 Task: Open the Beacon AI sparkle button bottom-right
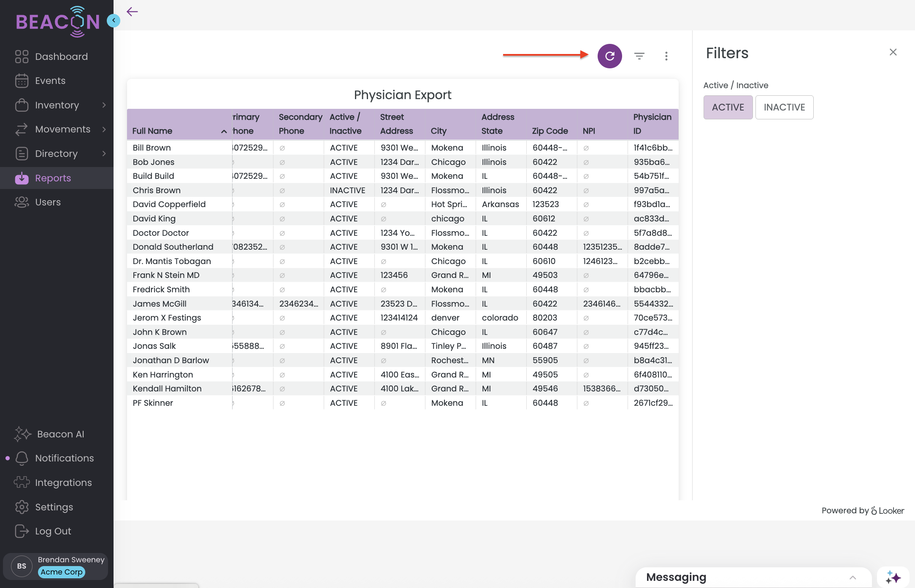tap(893, 577)
